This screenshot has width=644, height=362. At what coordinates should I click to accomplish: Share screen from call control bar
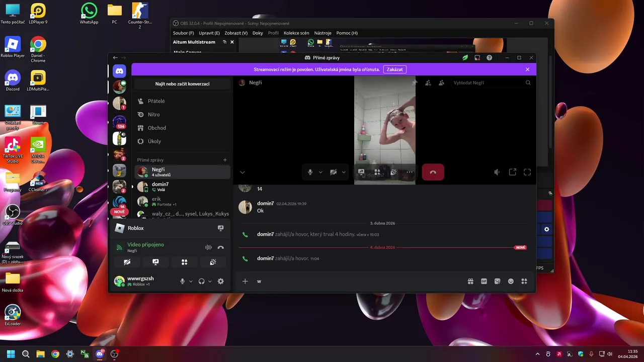361,172
